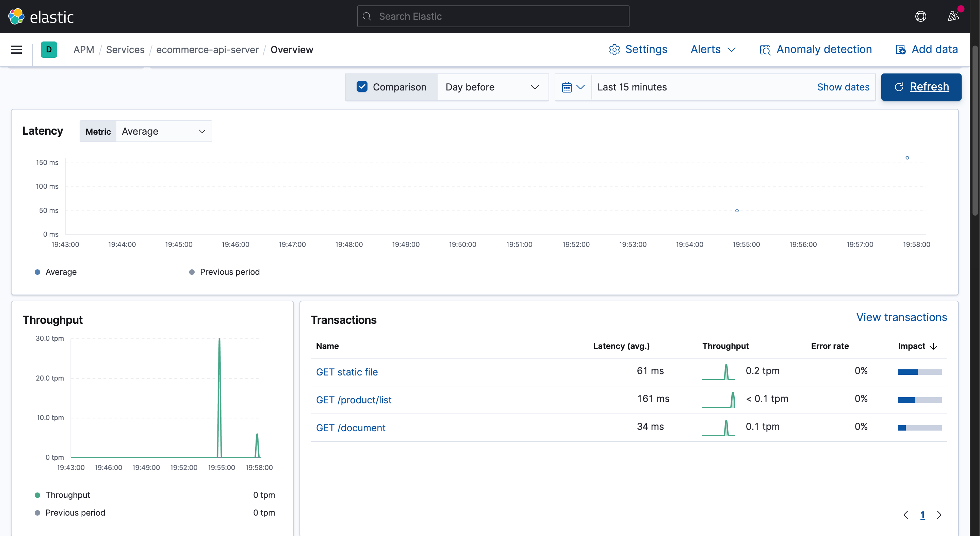
Task: Toggle Average series in Latency legend
Action: coord(61,272)
